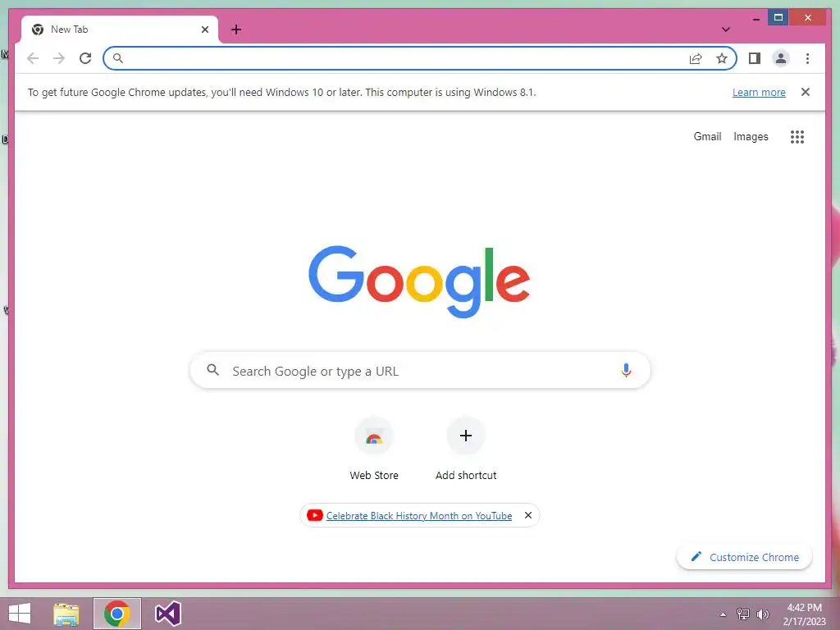Share this page icon in address bar
Viewport: 840px width, 630px height.
pyautogui.click(x=696, y=58)
